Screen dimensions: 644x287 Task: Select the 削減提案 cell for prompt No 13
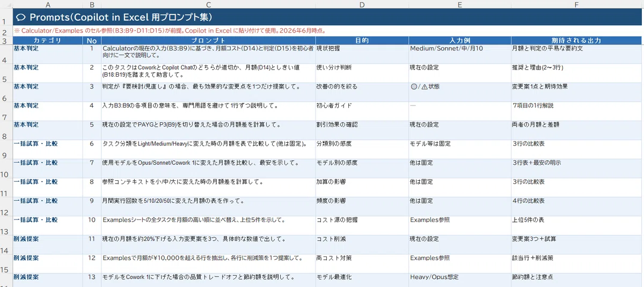point(48,280)
